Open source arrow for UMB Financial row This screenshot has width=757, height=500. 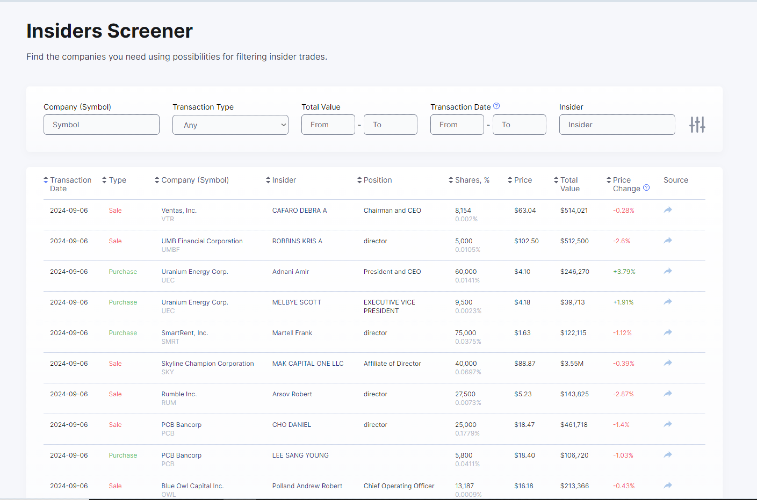click(x=668, y=240)
